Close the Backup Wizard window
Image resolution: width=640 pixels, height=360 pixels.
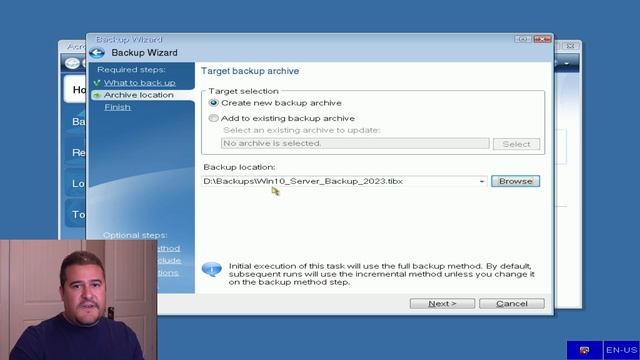pyautogui.click(x=542, y=39)
